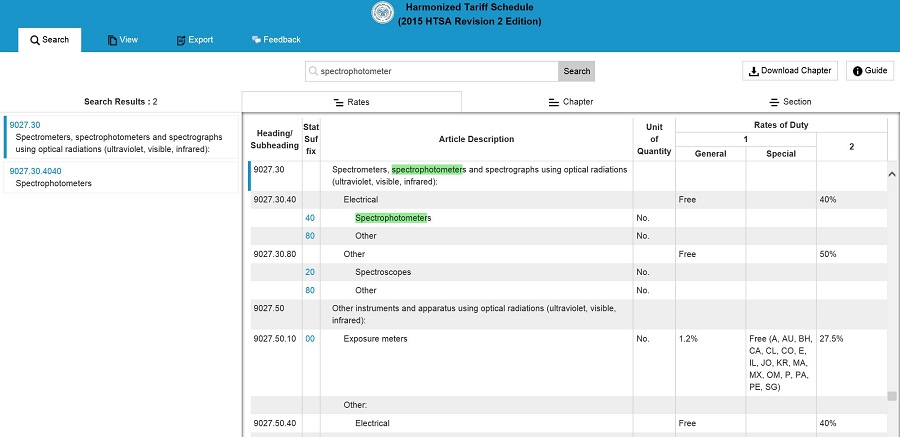The height and width of the screenshot is (437, 900).
Task: Click the Spectroscopes article description
Action: point(383,272)
